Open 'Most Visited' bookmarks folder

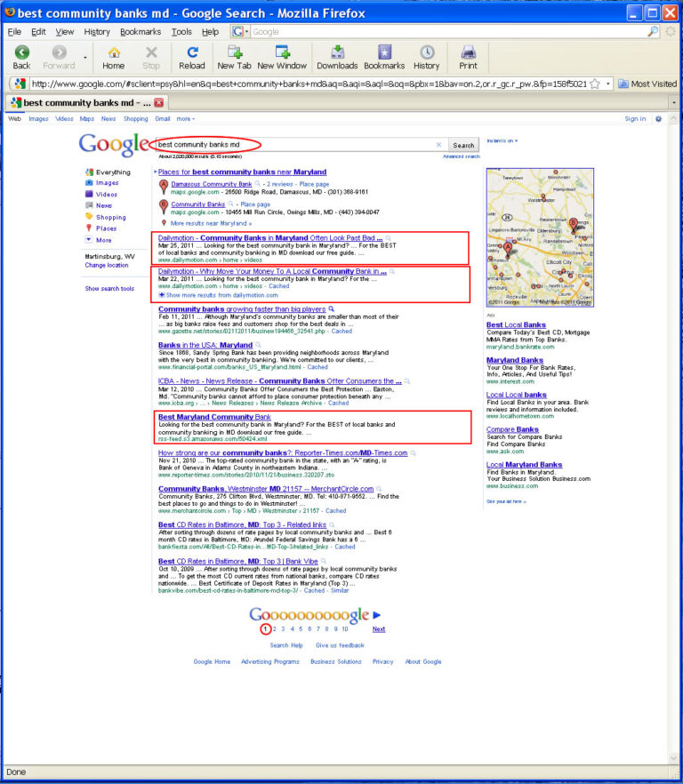coord(647,84)
